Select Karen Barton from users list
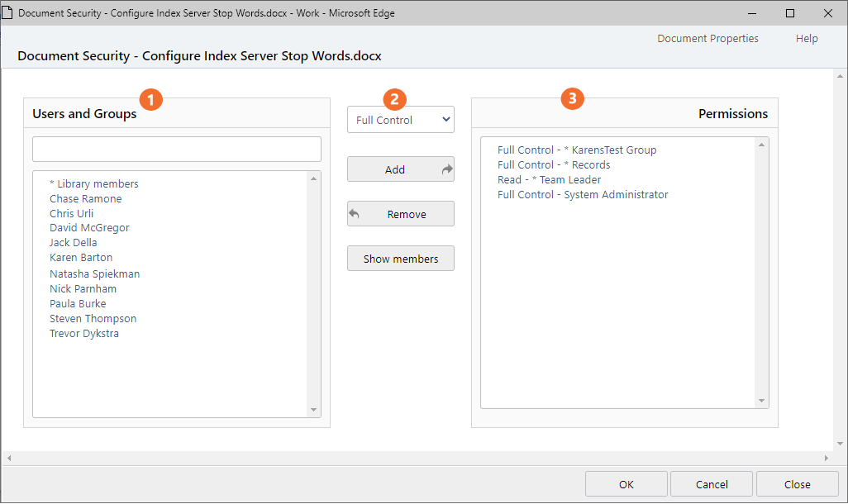The height and width of the screenshot is (504, 848). coord(81,258)
